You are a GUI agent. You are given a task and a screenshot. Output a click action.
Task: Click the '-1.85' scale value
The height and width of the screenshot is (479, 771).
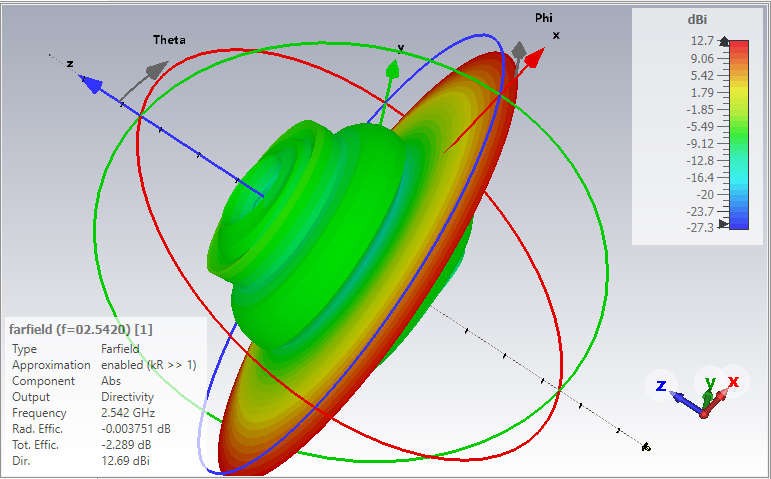click(700, 109)
